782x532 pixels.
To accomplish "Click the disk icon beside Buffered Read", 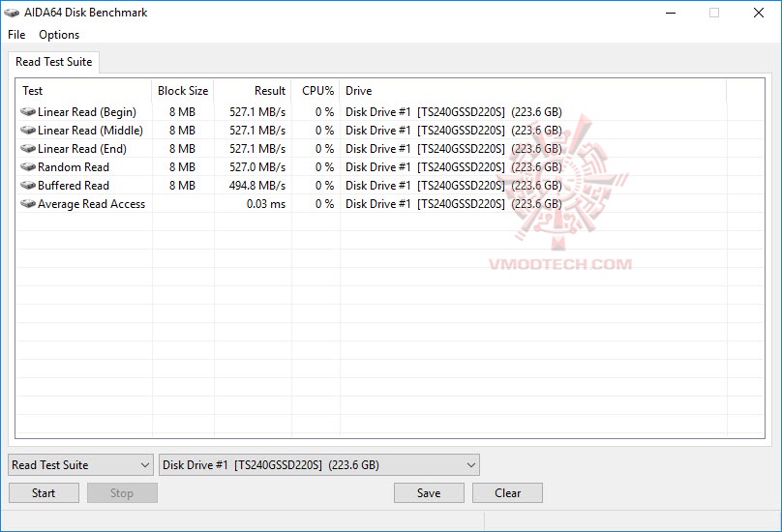I will tap(28, 186).
